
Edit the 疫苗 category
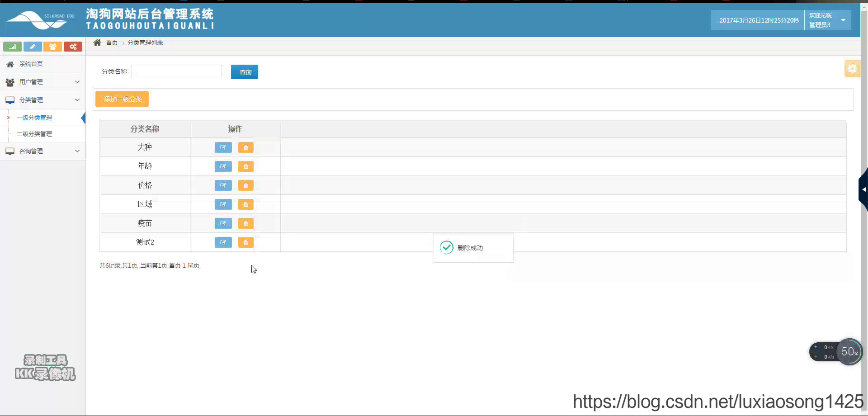pyautogui.click(x=223, y=223)
